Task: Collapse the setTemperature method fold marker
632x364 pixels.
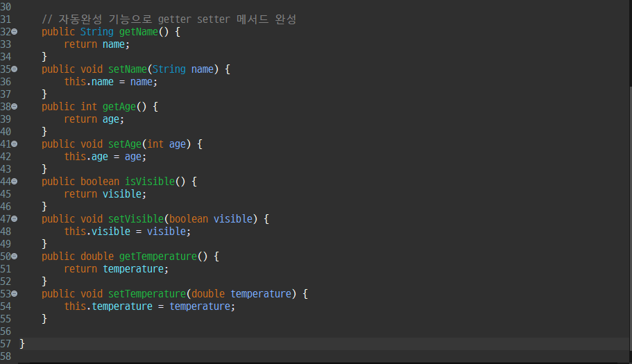Action: click(x=15, y=293)
